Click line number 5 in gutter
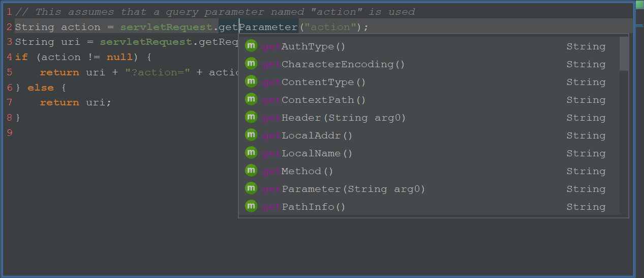Viewport: 644px width, 278px height. (10, 72)
